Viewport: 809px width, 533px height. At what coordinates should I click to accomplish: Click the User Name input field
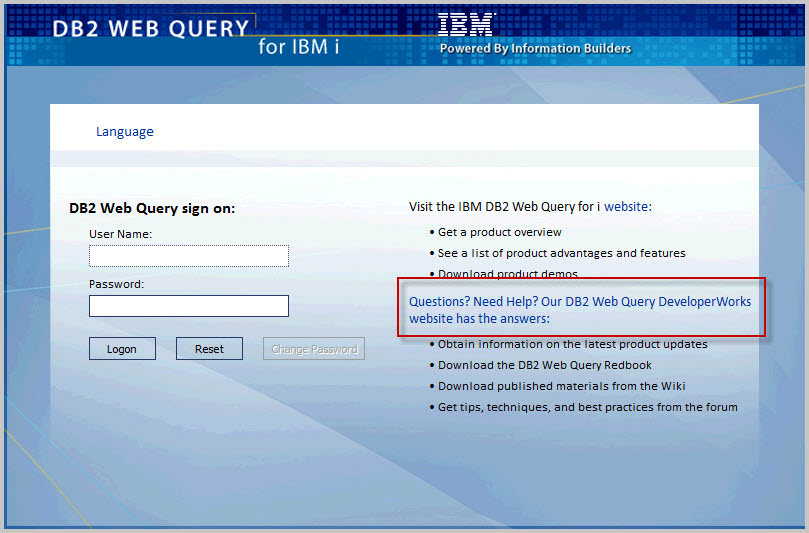click(189, 256)
